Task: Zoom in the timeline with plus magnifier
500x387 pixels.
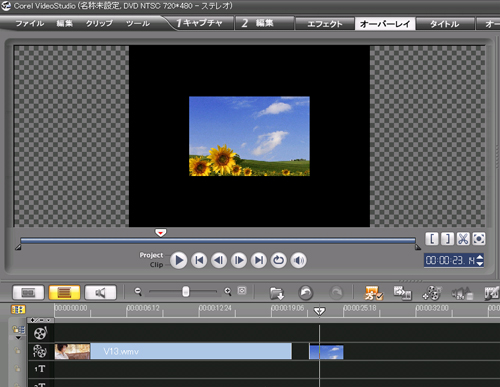Action: (x=228, y=292)
